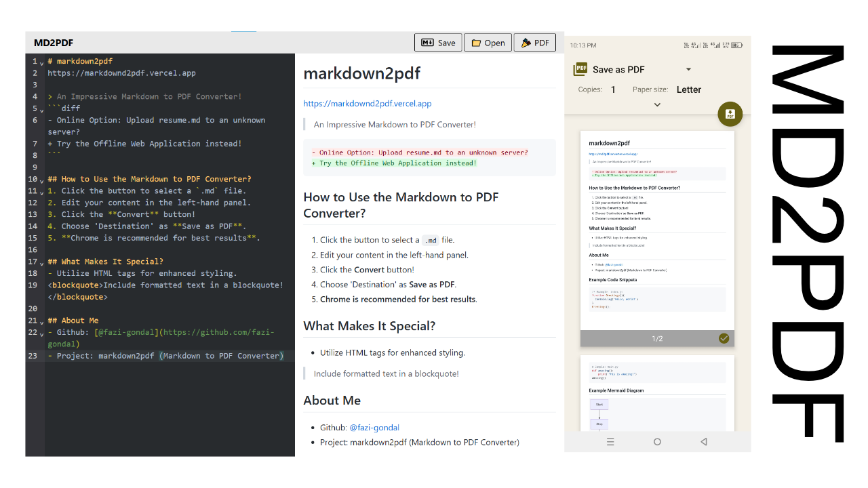Click the Save toolbar button
The width and height of the screenshot is (868, 488).
(x=438, y=43)
